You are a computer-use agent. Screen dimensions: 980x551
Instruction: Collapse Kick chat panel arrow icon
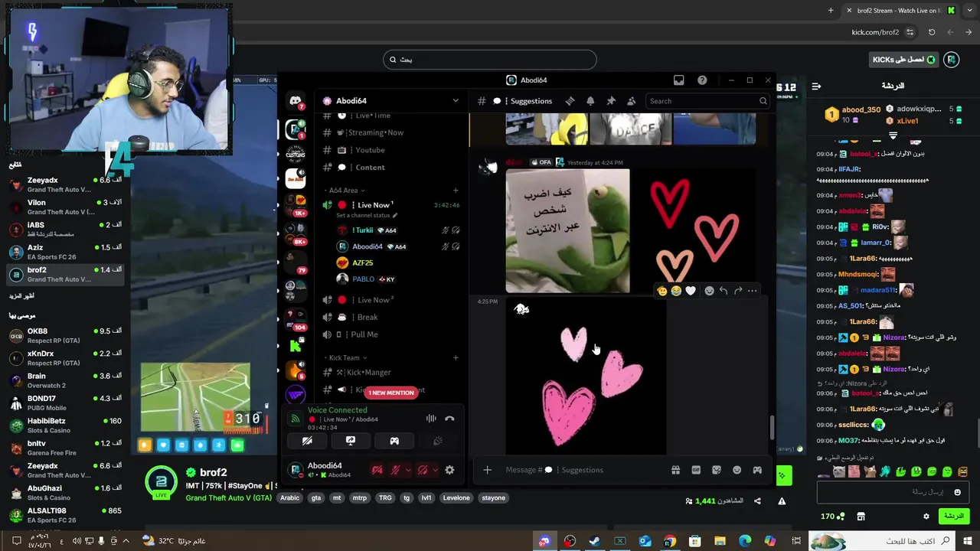pos(816,86)
